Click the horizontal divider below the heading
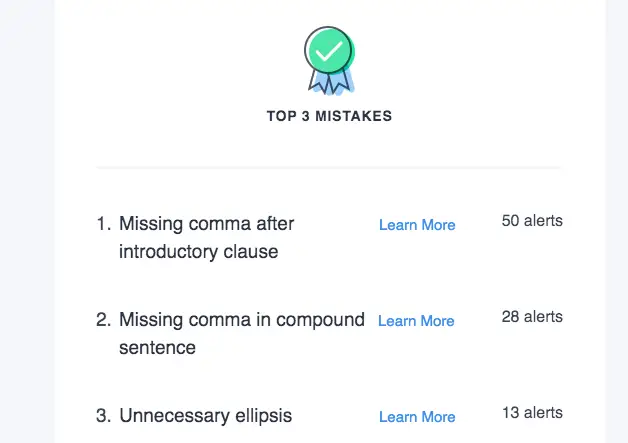 (328, 167)
